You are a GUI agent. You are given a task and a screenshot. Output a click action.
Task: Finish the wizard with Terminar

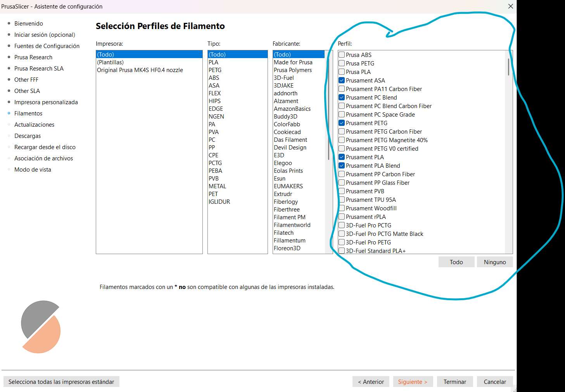pos(455,382)
